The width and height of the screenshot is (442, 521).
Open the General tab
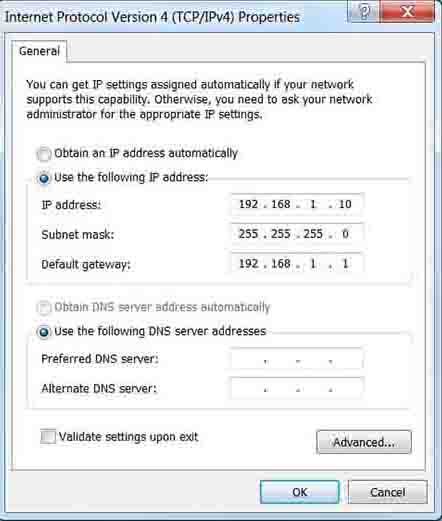pos(39,51)
